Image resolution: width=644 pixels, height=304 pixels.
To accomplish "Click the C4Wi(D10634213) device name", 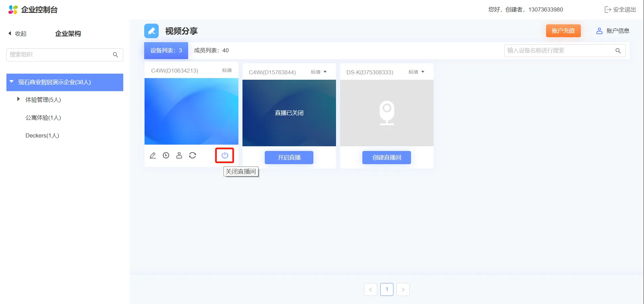I will click(x=175, y=71).
